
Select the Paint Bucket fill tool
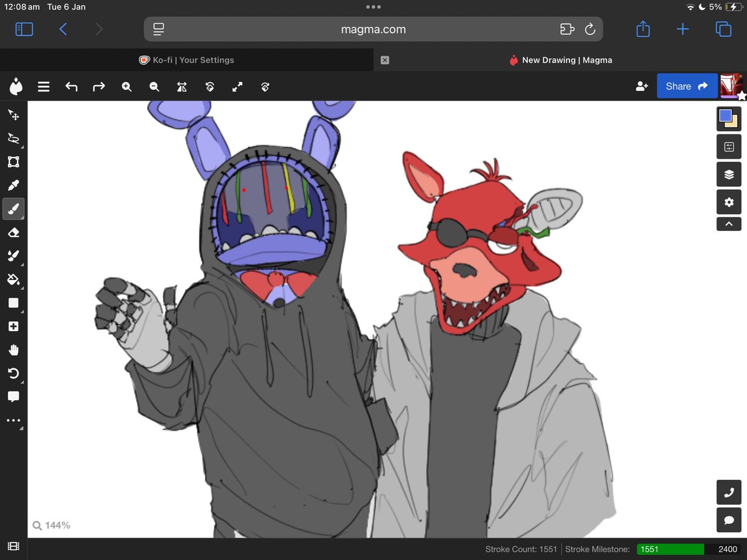13,279
